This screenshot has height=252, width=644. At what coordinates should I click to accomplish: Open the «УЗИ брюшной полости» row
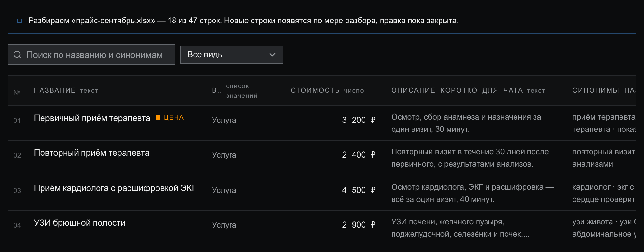coord(322,228)
